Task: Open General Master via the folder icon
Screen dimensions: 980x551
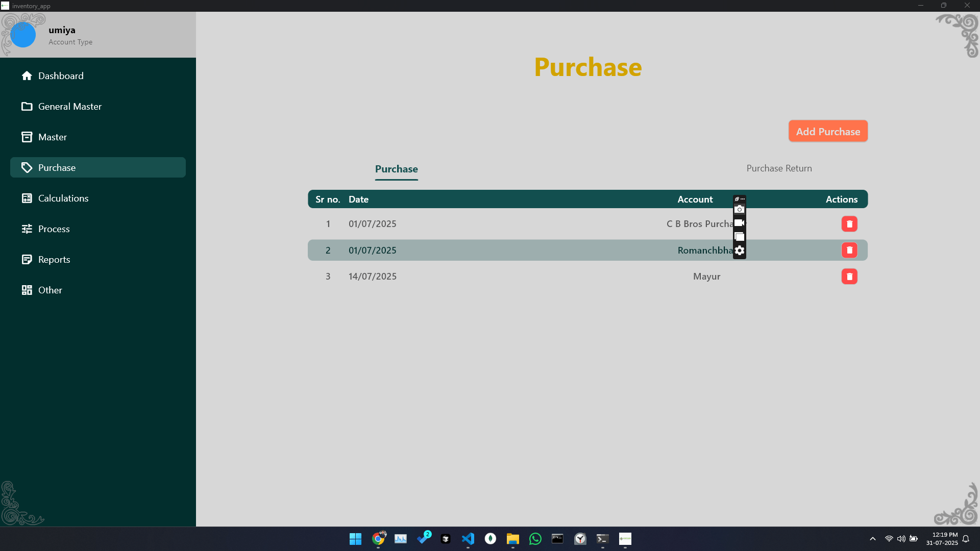Action: pos(27,106)
